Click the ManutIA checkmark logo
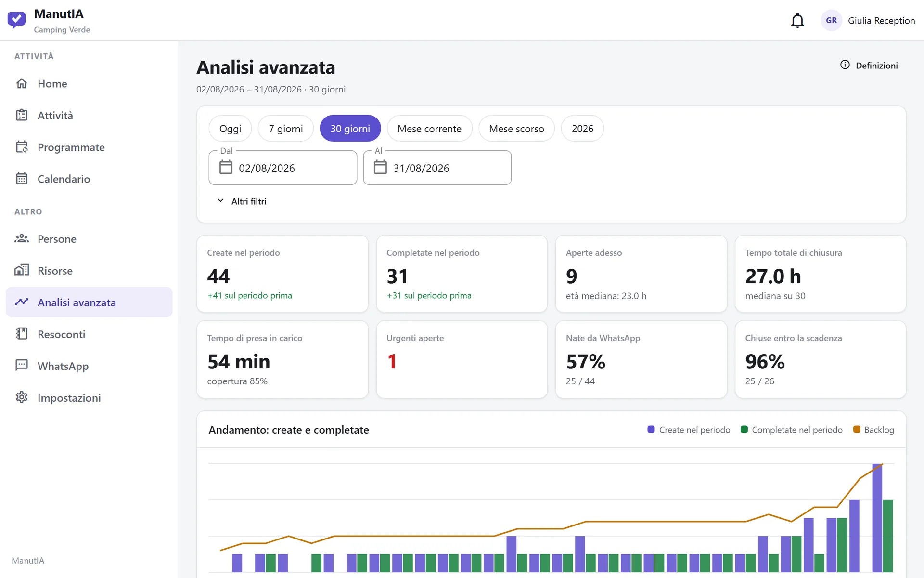 pyautogui.click(x=16, y=20)
